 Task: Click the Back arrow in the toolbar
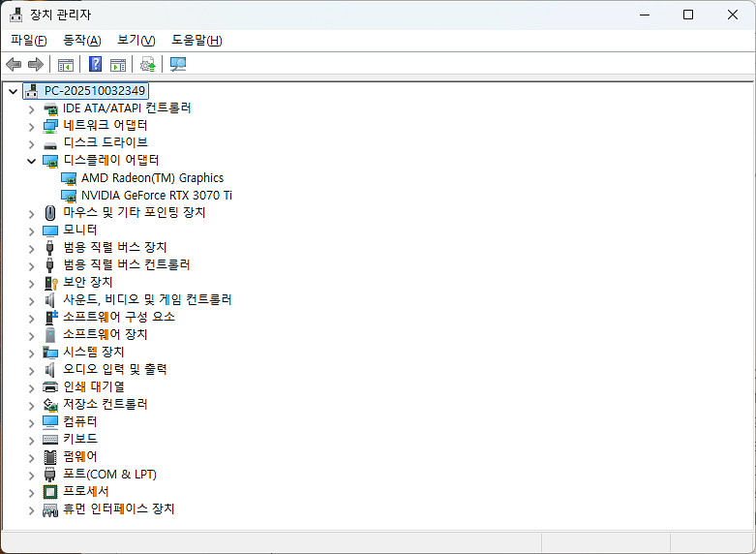click(14, 65)
